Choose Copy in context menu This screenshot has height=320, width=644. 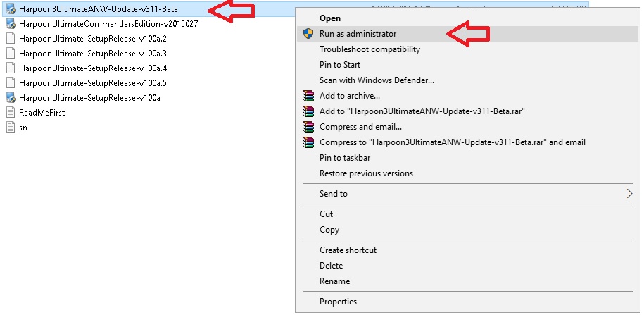coord(329,230)
